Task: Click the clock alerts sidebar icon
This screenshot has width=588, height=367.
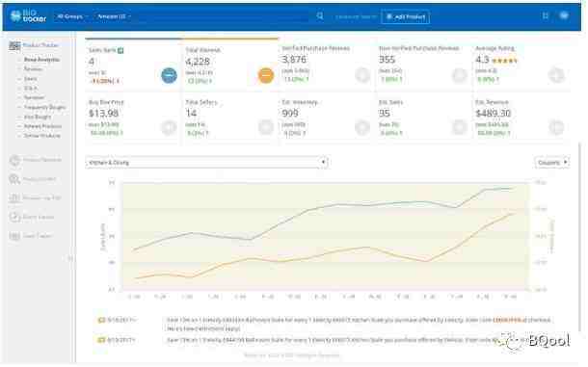Action: [x=14, y=217]
